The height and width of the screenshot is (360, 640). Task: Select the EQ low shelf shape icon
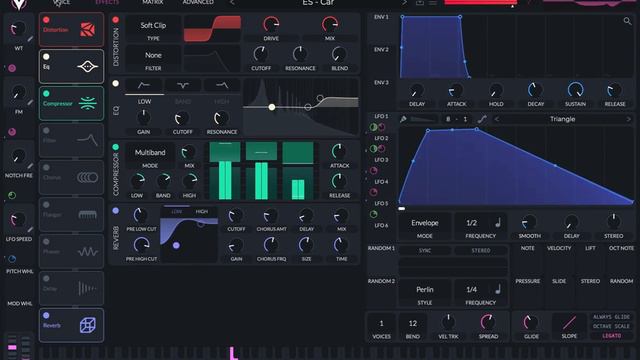144,85
